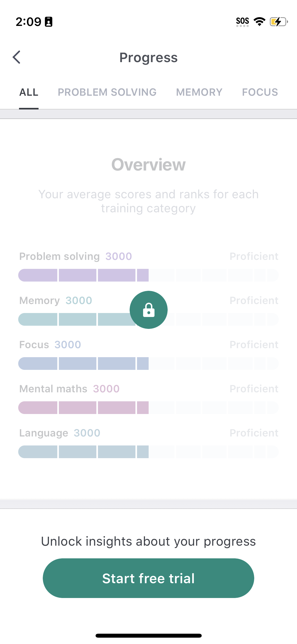
Task: Tap the battery charging icon
Action: 279,22
